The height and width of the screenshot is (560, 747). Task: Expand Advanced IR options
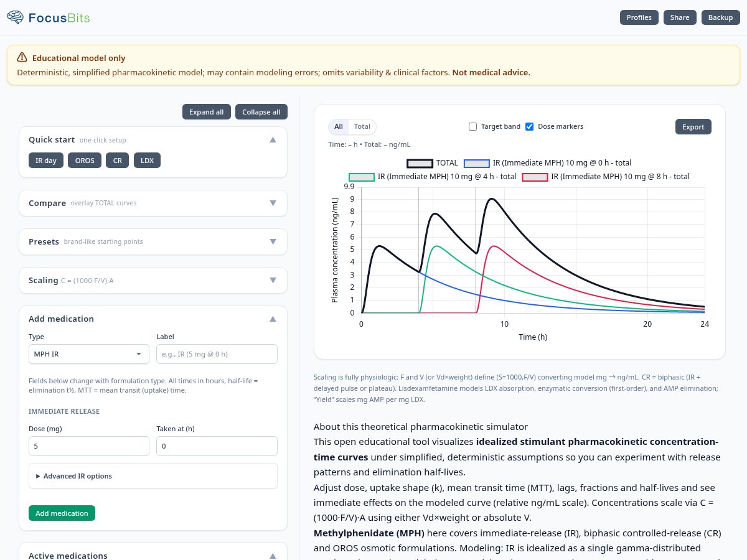153,476
